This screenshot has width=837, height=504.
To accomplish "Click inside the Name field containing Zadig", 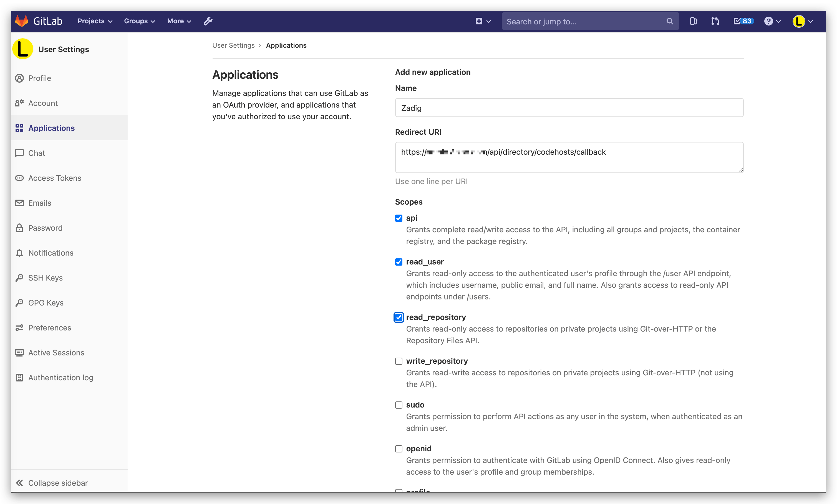I will (569, 108).
